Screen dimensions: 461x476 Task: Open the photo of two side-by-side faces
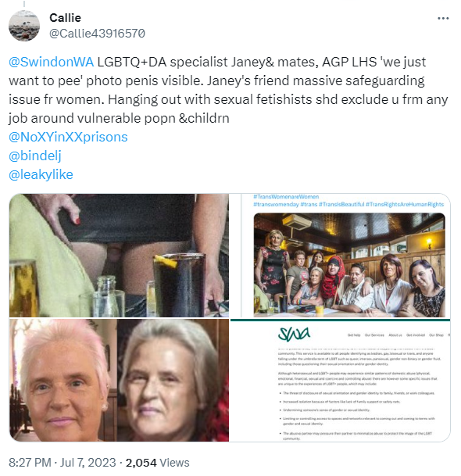click(x=119, y=380)
